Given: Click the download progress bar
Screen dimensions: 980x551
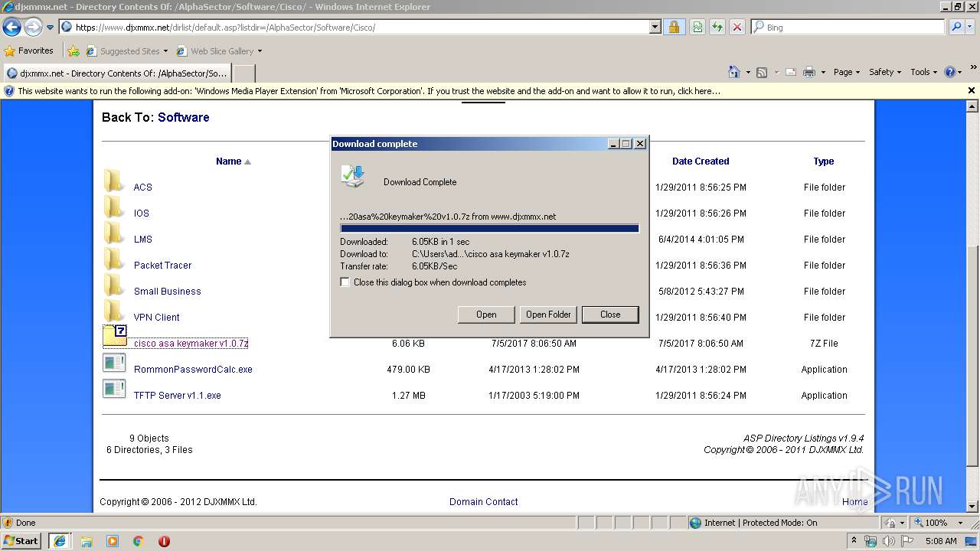Looking at the screenshot, I should tap(489, 228).
